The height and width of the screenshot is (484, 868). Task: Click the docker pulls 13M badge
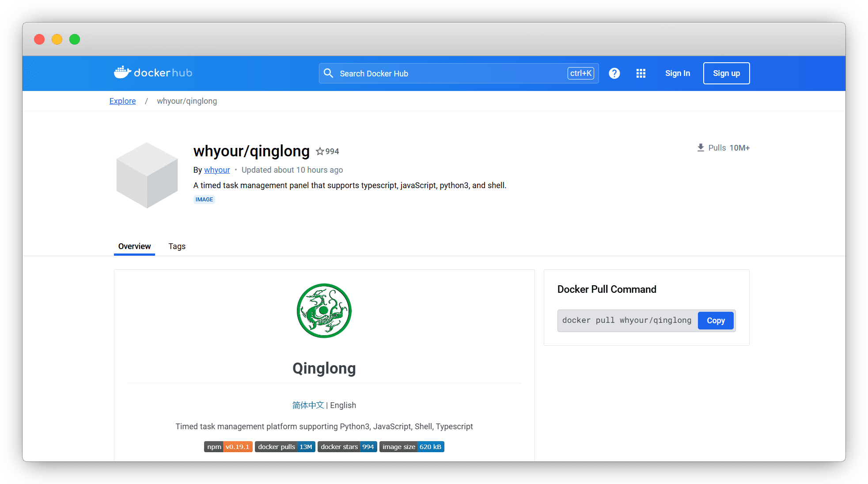(285, 447)
